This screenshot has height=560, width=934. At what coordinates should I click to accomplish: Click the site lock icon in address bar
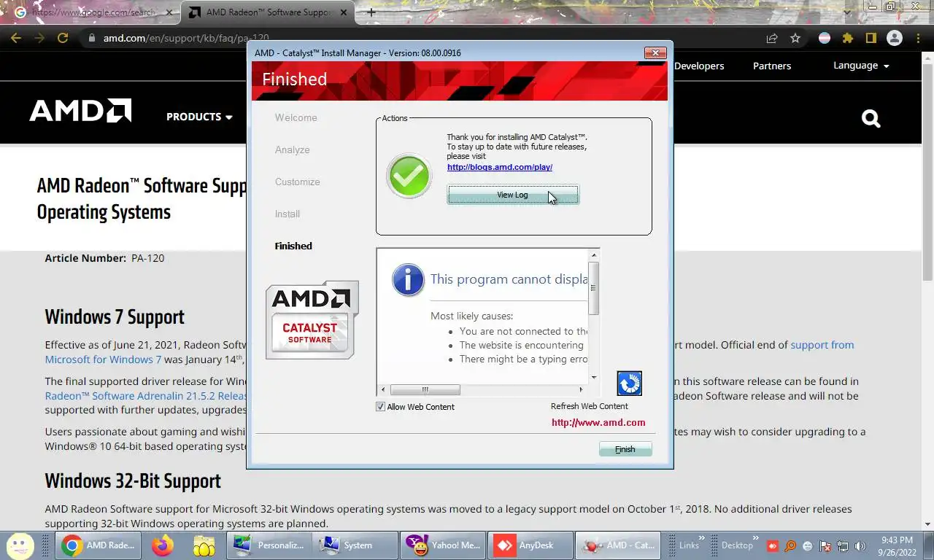[x=91, y=38]
